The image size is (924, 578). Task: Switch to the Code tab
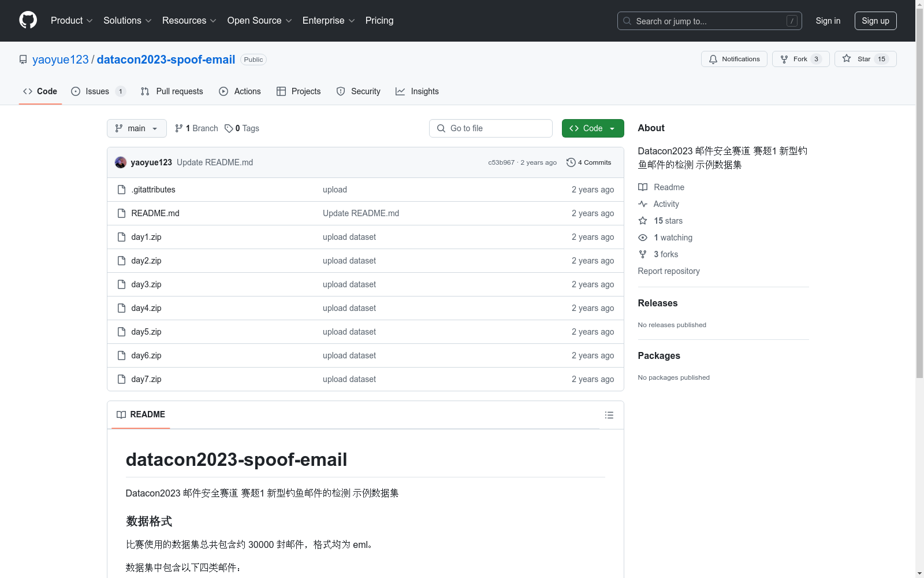coord(40,91)
